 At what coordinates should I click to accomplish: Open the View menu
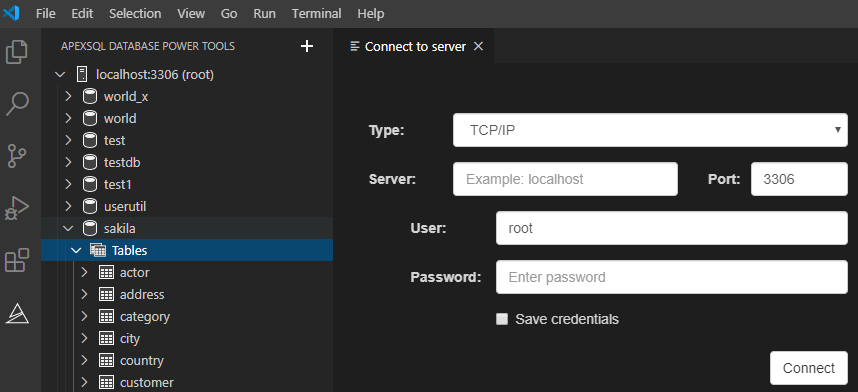tap(191, 14)
